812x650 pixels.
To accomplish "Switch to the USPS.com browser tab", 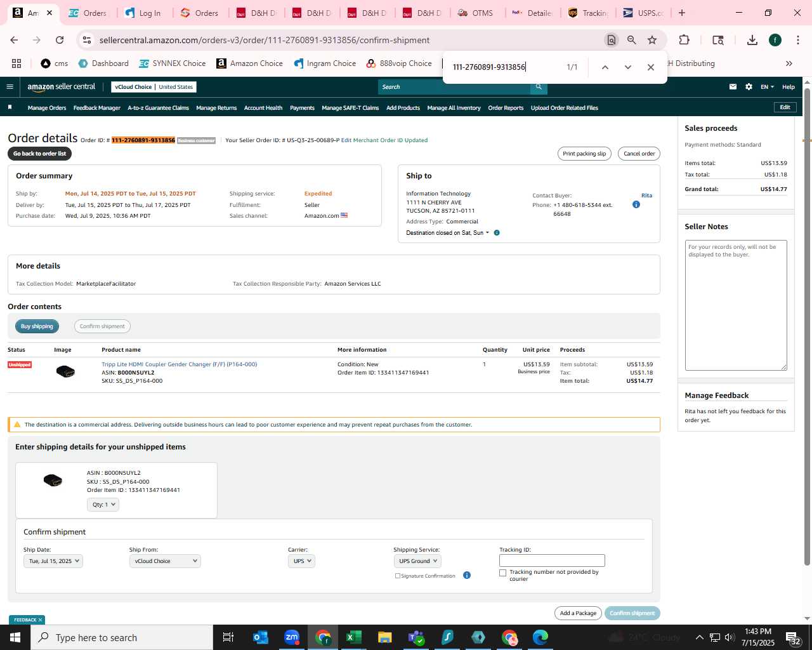I will point(643,13).
